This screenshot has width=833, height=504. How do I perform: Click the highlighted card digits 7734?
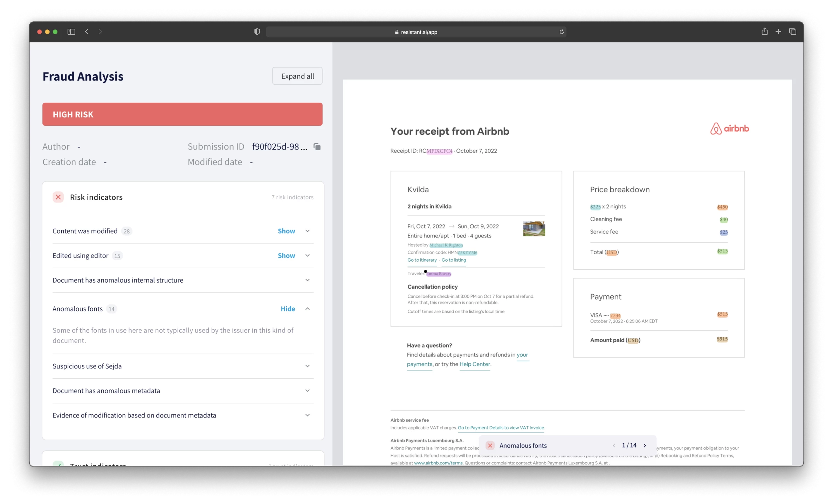tap(615, 316)
